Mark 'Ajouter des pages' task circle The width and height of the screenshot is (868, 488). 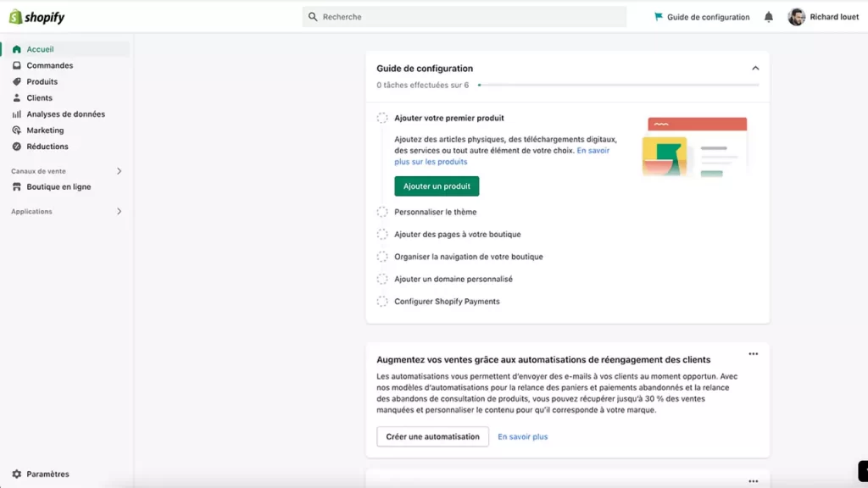382,234
